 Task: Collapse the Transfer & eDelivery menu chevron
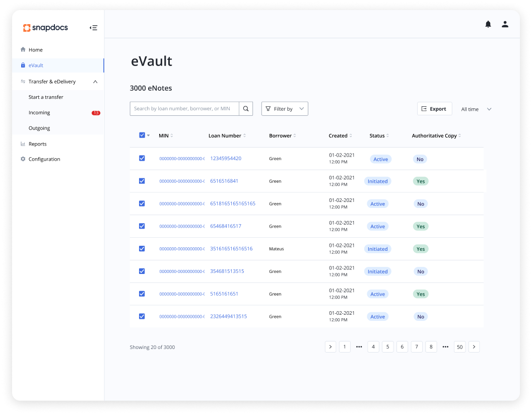[95, 81]
